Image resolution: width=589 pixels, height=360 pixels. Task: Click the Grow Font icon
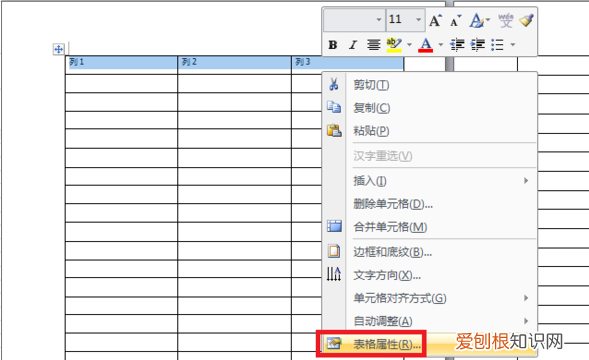(435, 20)
